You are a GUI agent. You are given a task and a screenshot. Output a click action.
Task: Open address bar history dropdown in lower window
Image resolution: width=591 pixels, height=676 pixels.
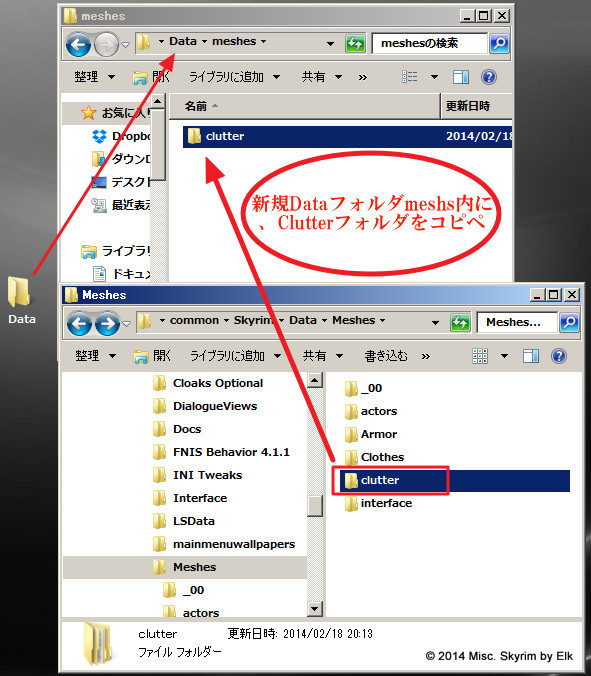[x=435, y=322]
